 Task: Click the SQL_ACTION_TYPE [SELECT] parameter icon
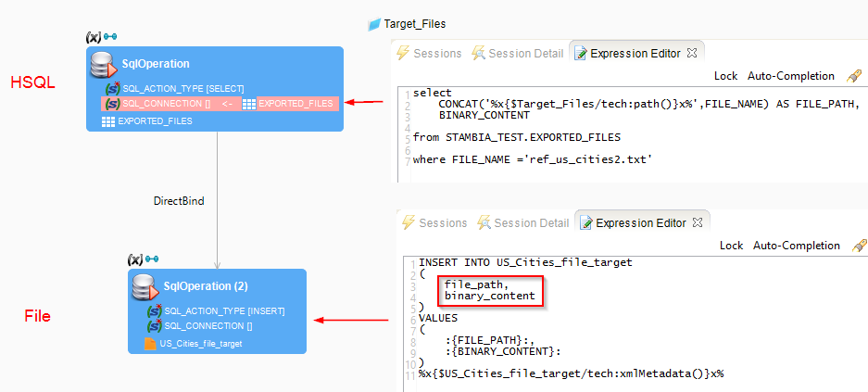(x=112, y=88)
